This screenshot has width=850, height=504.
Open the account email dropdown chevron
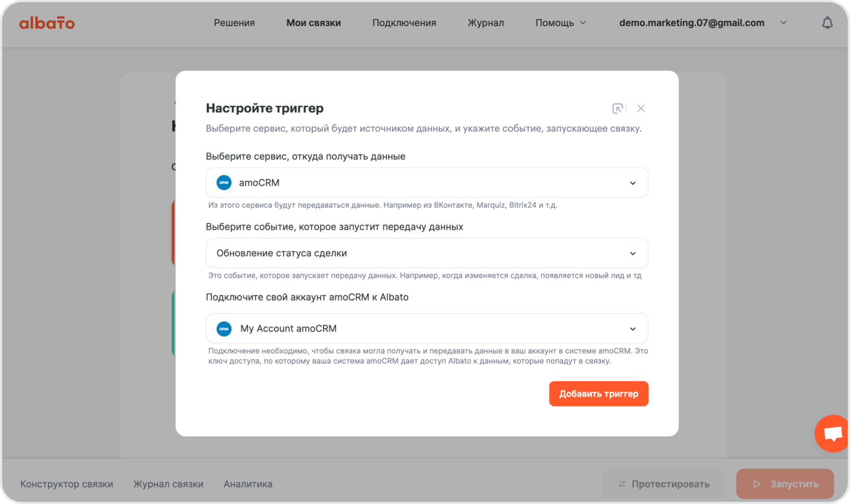[783, 23]
